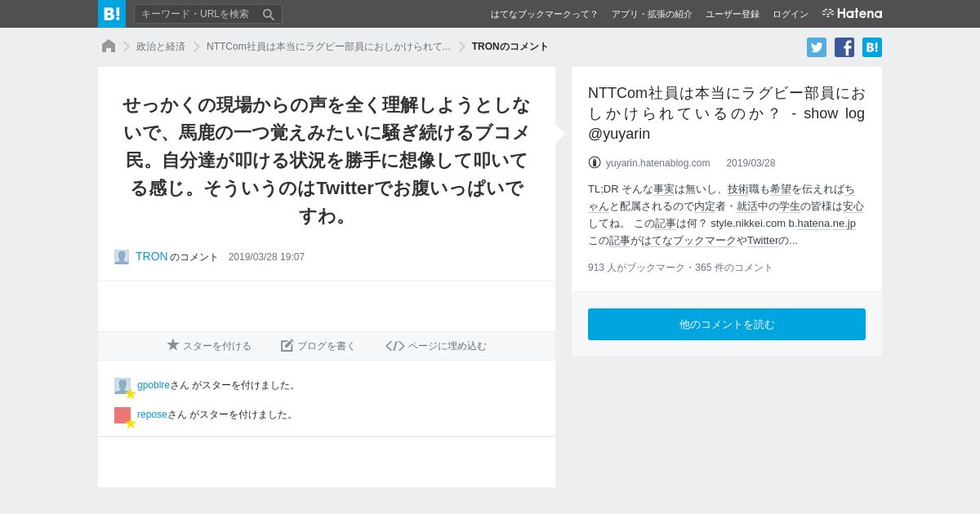Add a star with スターを付ける

point(209,346)
